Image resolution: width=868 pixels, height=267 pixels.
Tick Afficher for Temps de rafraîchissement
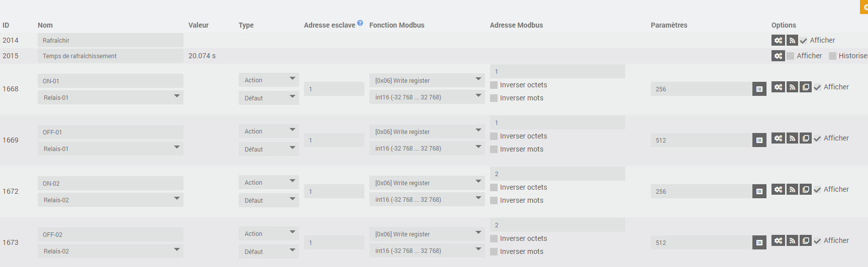pos(791,56)
